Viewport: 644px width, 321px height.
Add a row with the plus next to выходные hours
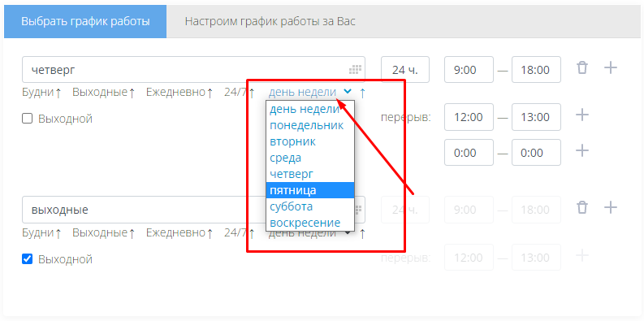click(x=611, y=207)
